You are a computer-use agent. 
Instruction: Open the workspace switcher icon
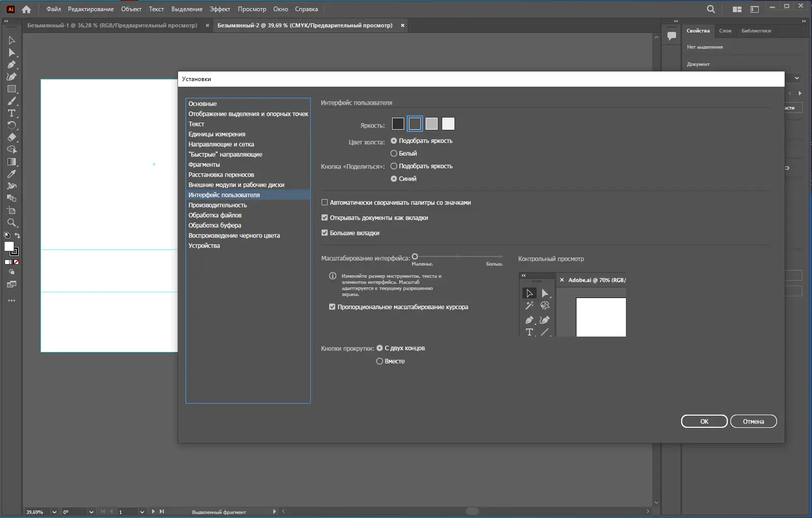pos(755,9)
